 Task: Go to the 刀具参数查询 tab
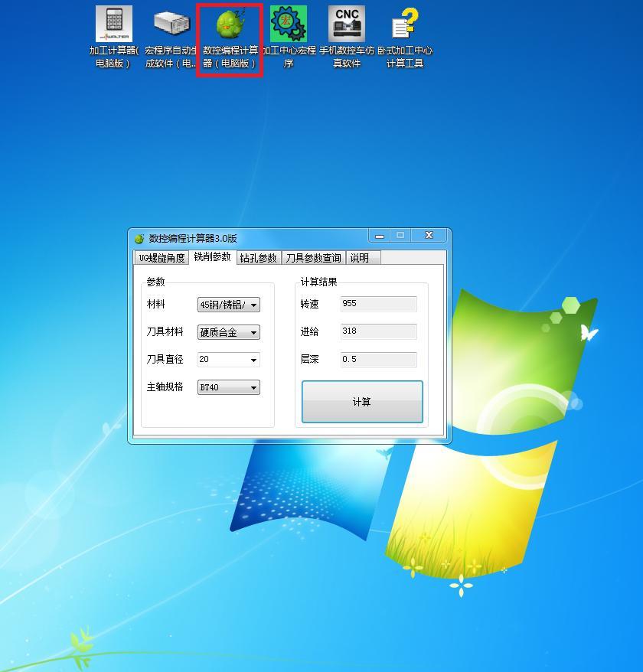pyautogui.click(x=313, y=258)
